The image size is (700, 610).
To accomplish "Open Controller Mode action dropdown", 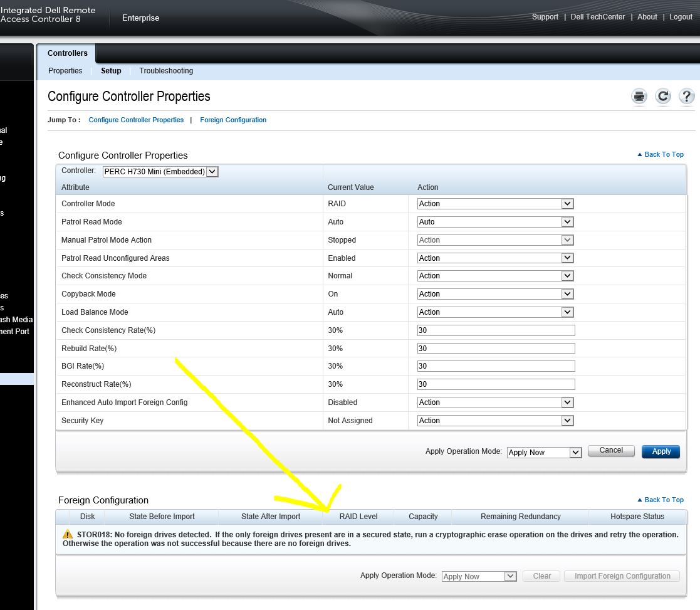I will pyautogui.click(x=496, y=204).
